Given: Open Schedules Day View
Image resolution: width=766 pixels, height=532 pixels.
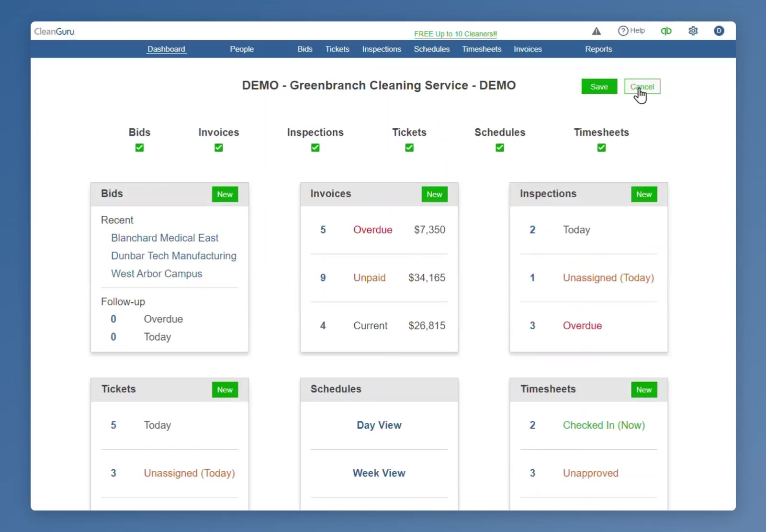Looking at the screenshot, I should [379, 425].
